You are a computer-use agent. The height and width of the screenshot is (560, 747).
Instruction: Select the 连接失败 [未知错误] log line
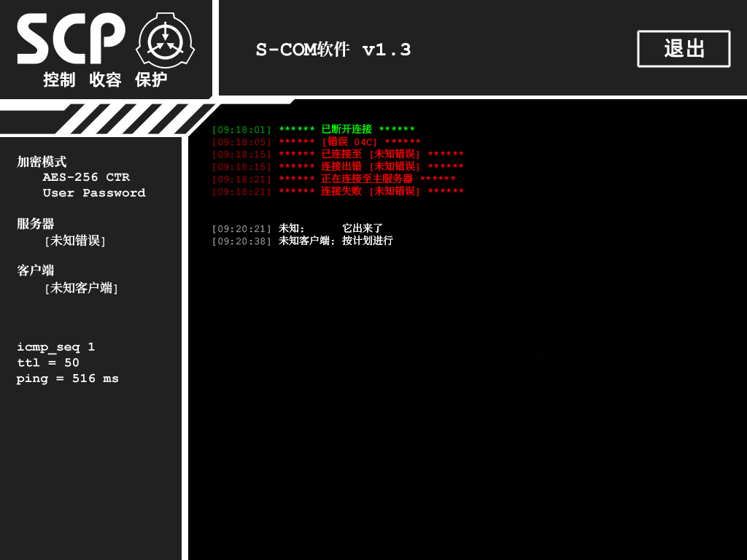(338, 191)
